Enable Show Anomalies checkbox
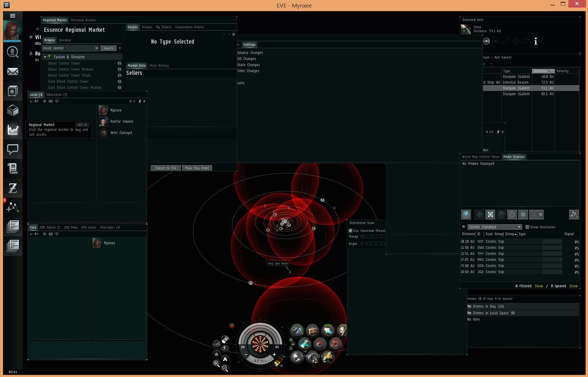Image resolution: width=588 pixels, height=377 pixels. coord(527,227)
